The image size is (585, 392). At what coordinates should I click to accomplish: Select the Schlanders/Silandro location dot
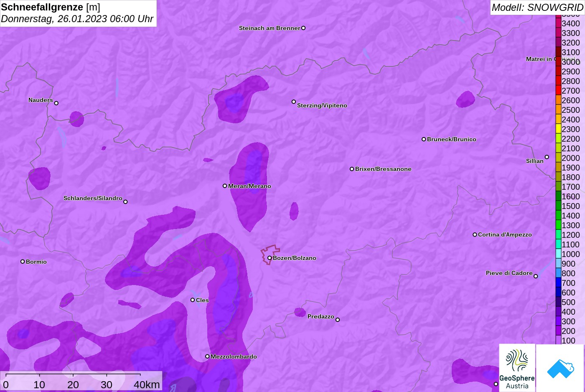[x=125, y=202]
